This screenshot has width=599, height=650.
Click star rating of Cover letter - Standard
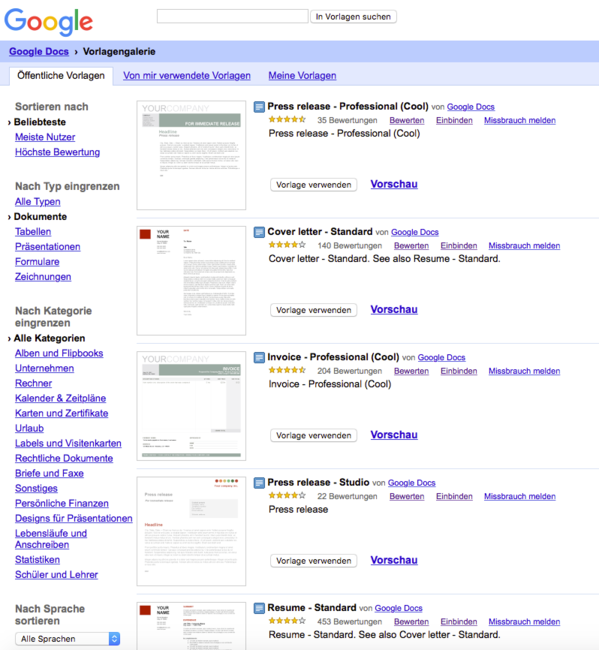pos(287,245)
